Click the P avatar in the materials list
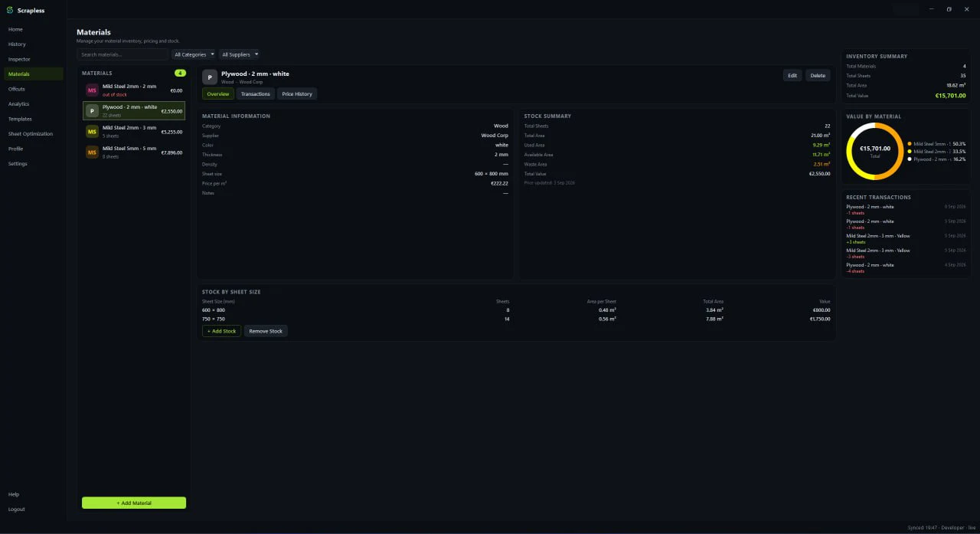This screenshot has height=534, width=980. point(92,110)
